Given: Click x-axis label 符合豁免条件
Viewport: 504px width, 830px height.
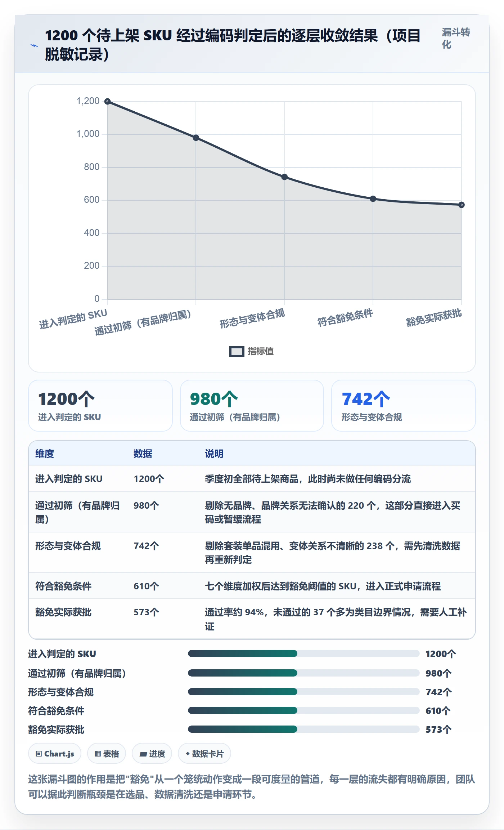Looking at the screenshot, I should (345, 318).
